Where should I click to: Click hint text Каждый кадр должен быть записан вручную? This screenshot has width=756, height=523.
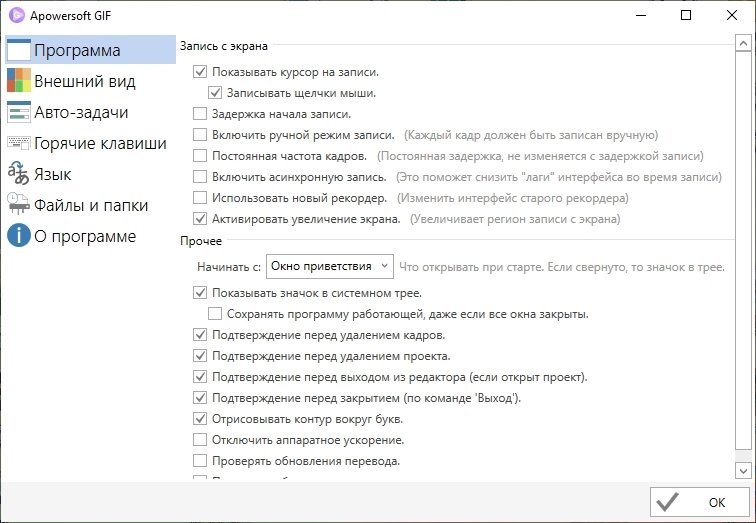tap(531, 135)
